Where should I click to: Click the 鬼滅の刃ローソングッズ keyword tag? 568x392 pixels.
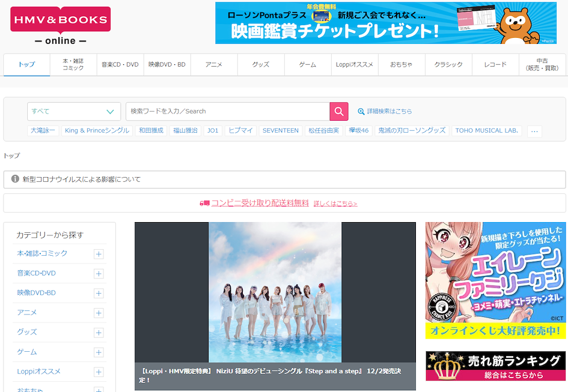[x=412, y=131]
